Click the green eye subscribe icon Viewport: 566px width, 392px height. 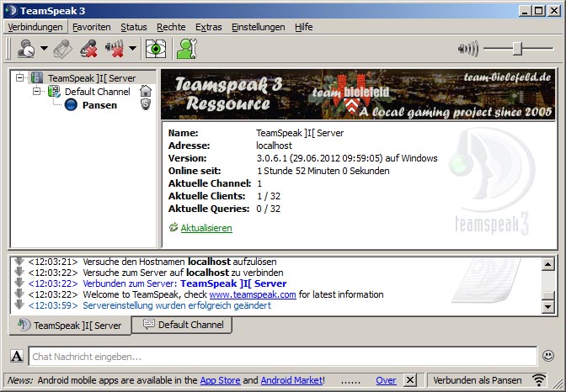pos(156,48)
